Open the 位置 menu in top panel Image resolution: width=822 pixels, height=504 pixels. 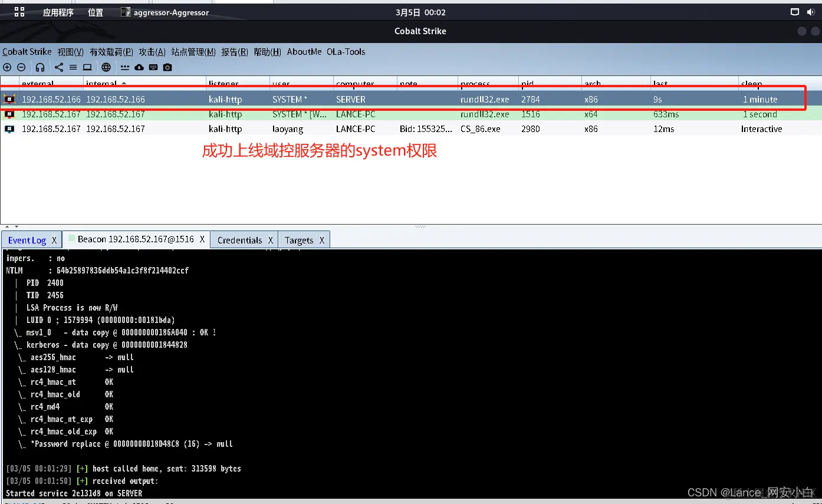pos(96,12)
